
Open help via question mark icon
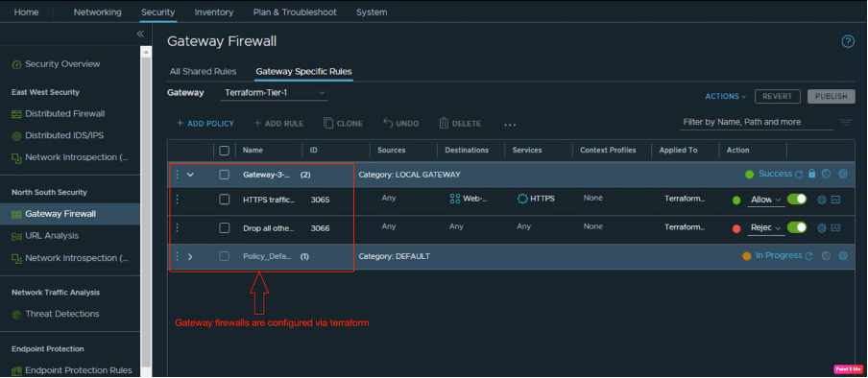[848, 41]
